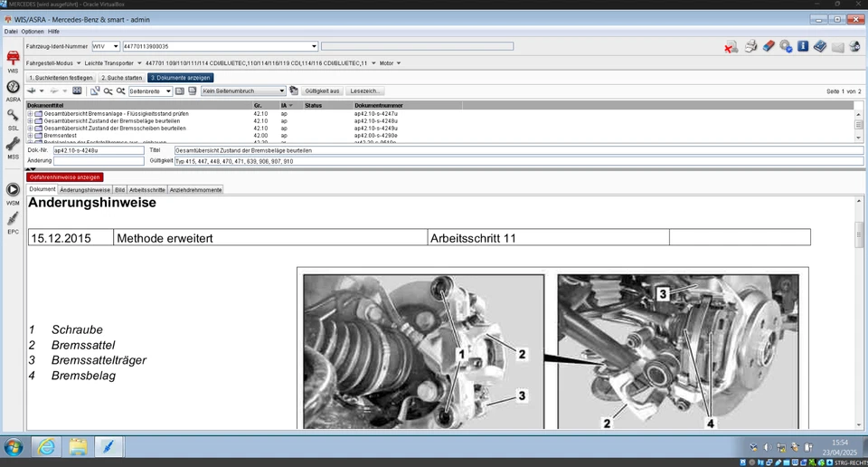868x467 pixels.
Task: Click the document list scroll down arrow
Action: tap(859, 138)
